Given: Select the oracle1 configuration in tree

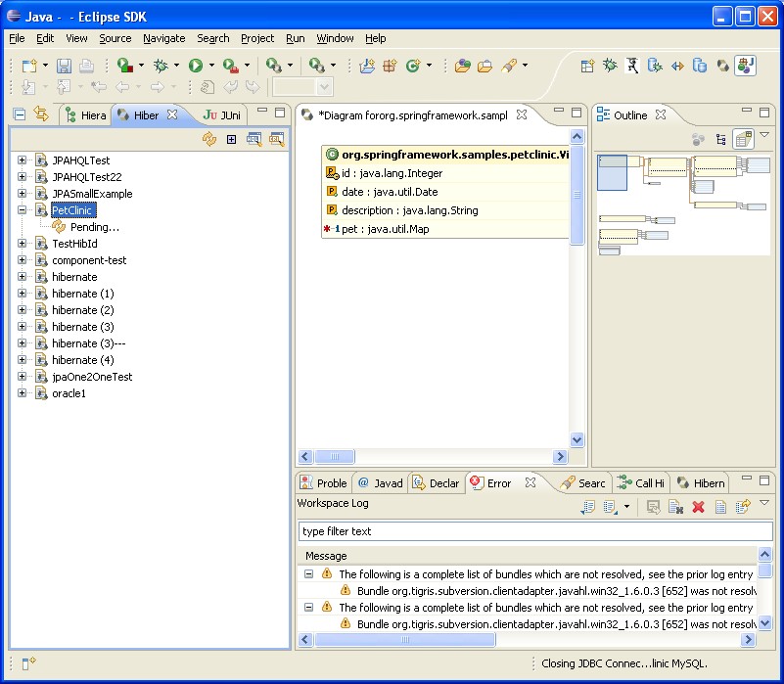Looking at the screenshot, I should click(x=69, y=393).
